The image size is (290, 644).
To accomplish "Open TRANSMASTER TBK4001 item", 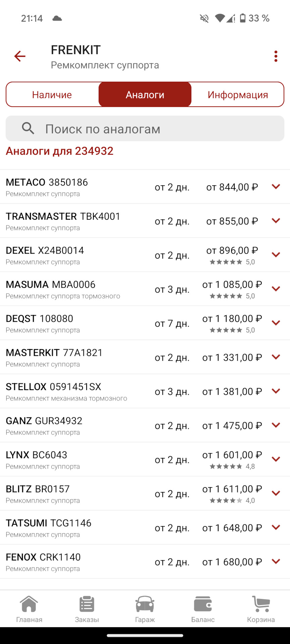I will click(145, 221).
